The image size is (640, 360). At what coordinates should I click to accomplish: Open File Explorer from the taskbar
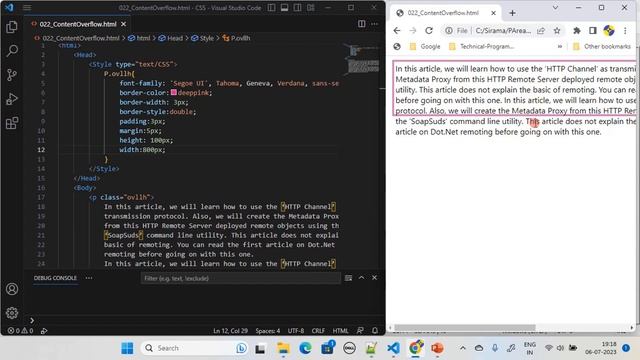[x=283, y=348]
